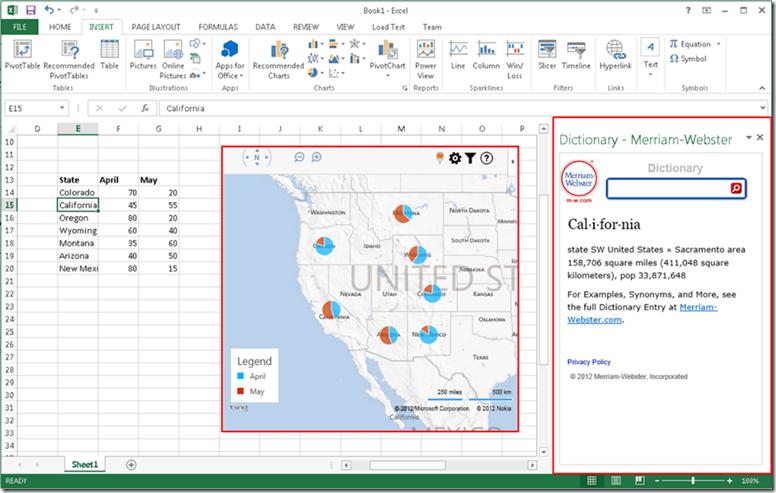This screenshot has height=493, width=776.
Task: Switch to Page Break Preview
Action: pyautogui.click(x=639, y=480)
